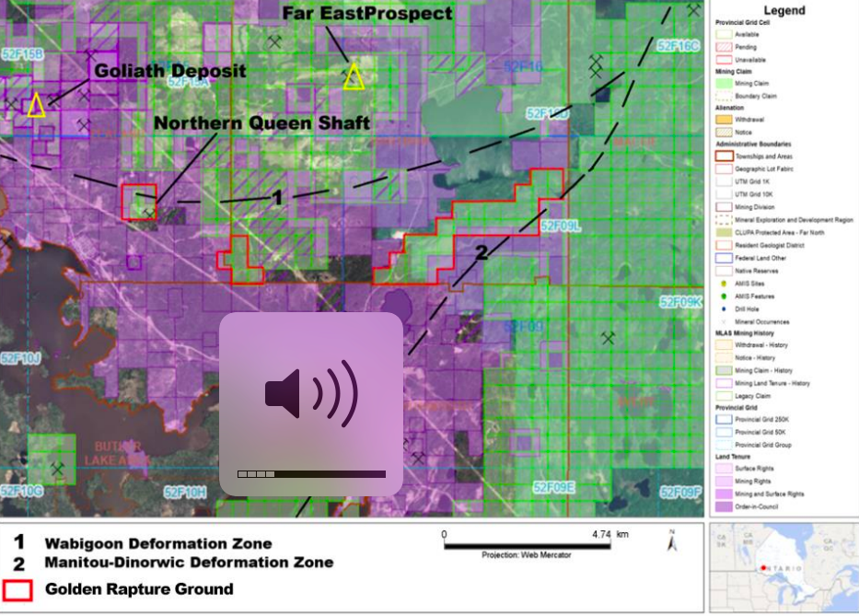Click the Northern Queen Shaft red square
The height and width of the screenshot is (616, 859).
(138, 201)
